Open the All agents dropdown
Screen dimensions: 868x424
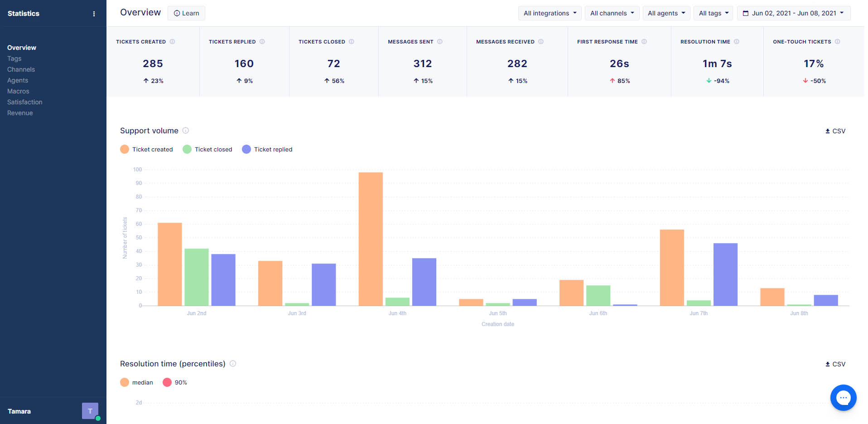pos(666,13)
